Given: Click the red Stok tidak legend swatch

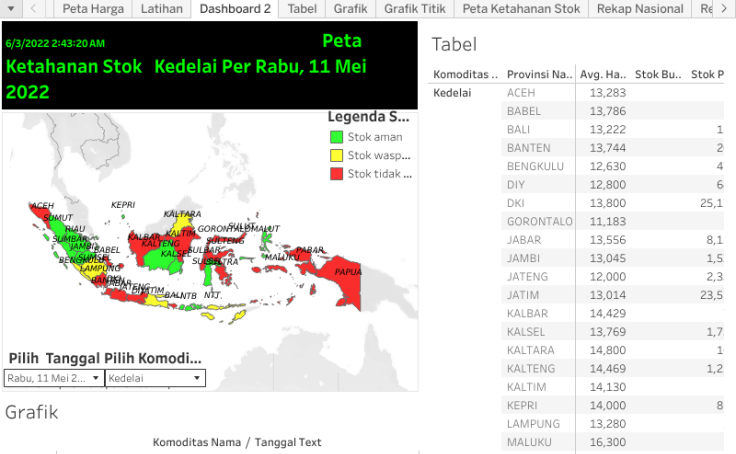Looking at the screenshot, I should click(x=337, y=174).
